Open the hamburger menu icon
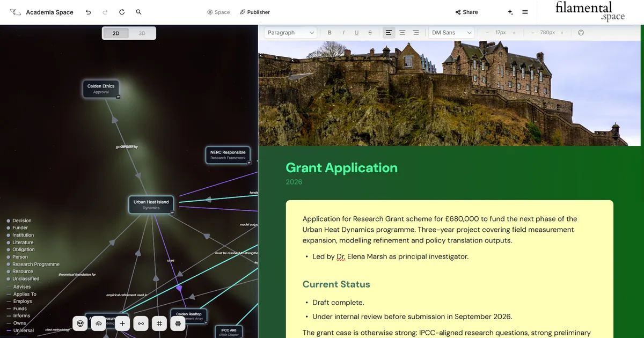This screenshot has height=338, width=644. tap(525, 12)
